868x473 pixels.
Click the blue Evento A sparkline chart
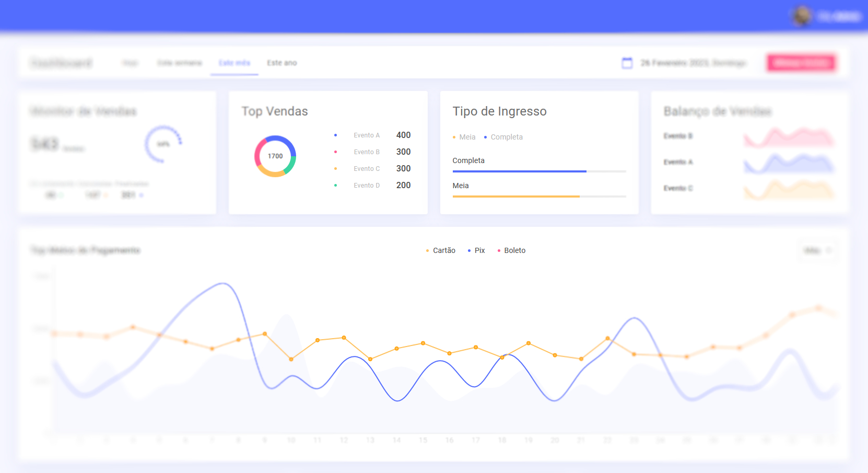(x=789, y=163)
